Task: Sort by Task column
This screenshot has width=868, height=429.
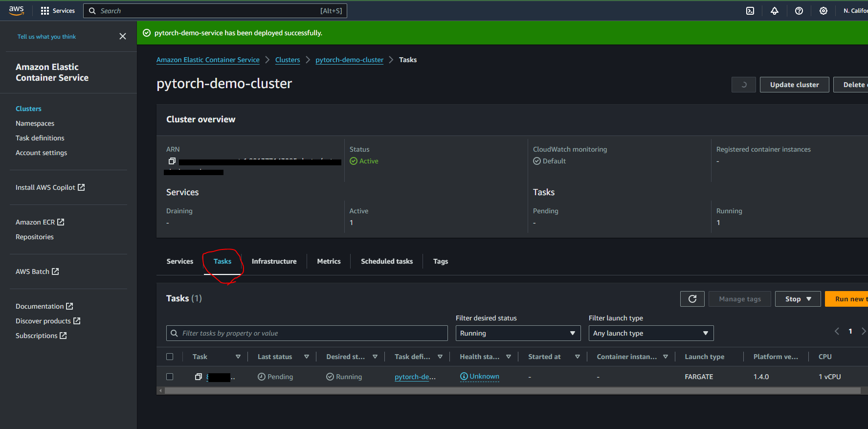Action: point(238,357)
